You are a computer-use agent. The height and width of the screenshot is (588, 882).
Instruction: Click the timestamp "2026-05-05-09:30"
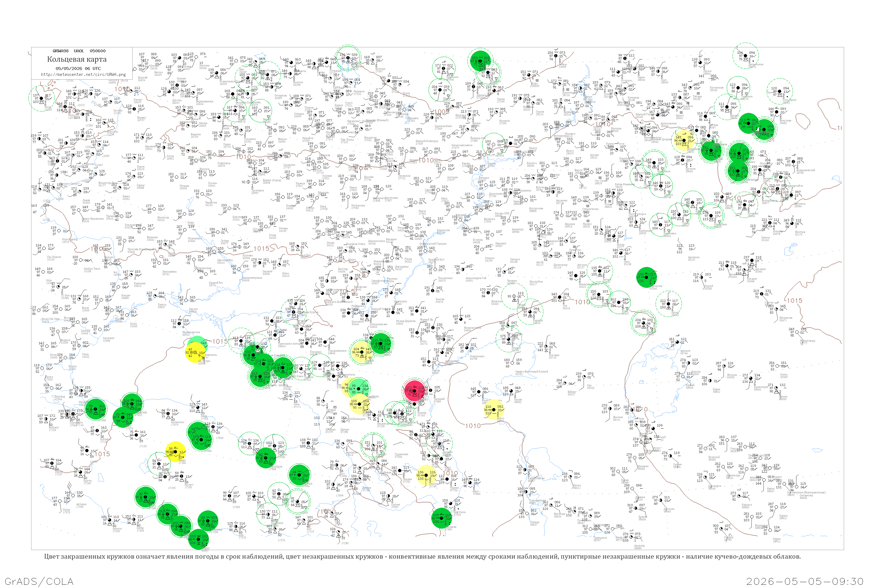click(805, 582)
